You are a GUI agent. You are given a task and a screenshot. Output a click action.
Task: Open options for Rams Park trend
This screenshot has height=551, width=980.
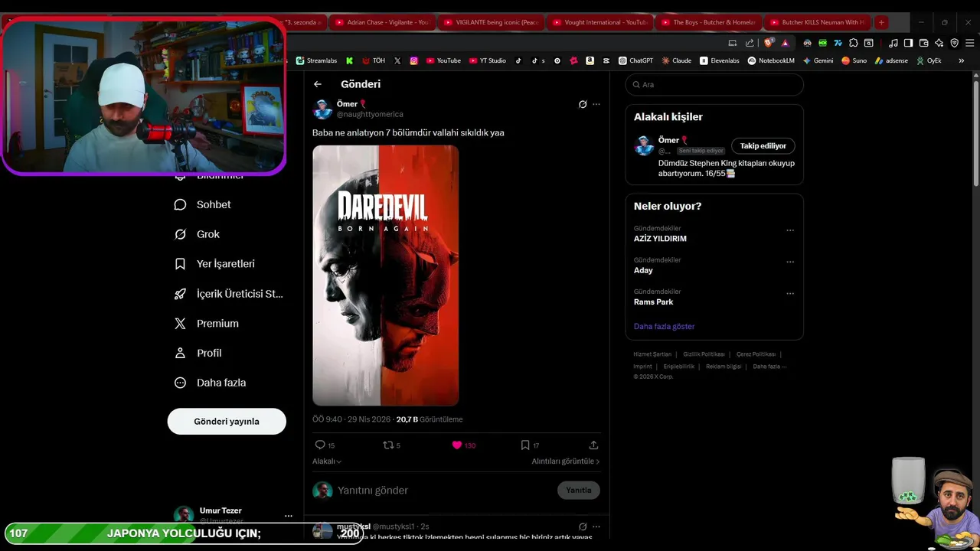click(x=790, y=293)
